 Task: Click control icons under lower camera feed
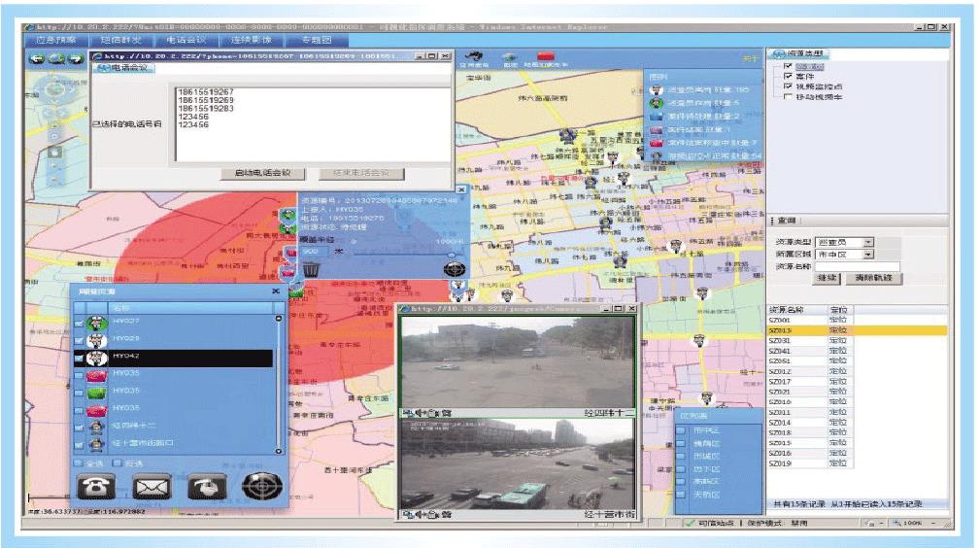(427, 514)
